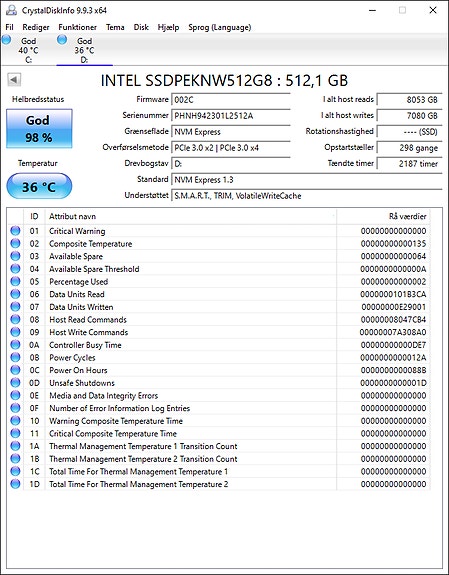Click the Rå værdier column header
The width and height of the screenshot is (449, 575).
coord(383,216)
